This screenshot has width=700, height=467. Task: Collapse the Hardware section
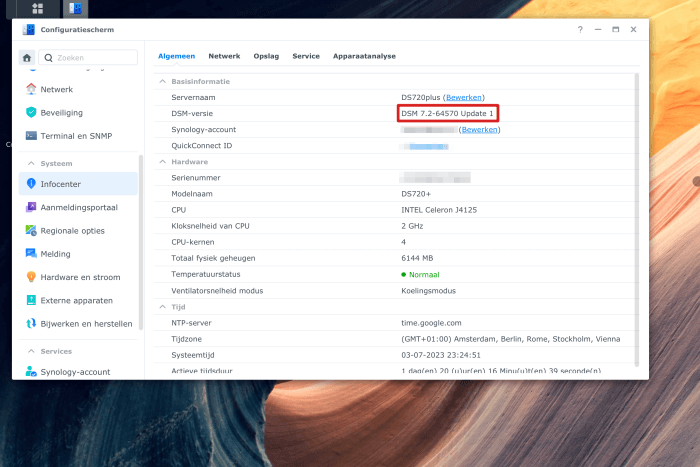coord(162,162)
